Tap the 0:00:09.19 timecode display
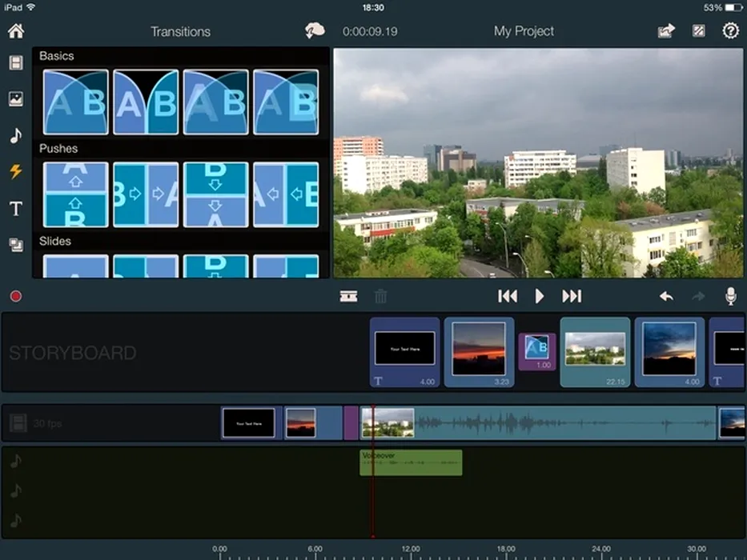 370,31
